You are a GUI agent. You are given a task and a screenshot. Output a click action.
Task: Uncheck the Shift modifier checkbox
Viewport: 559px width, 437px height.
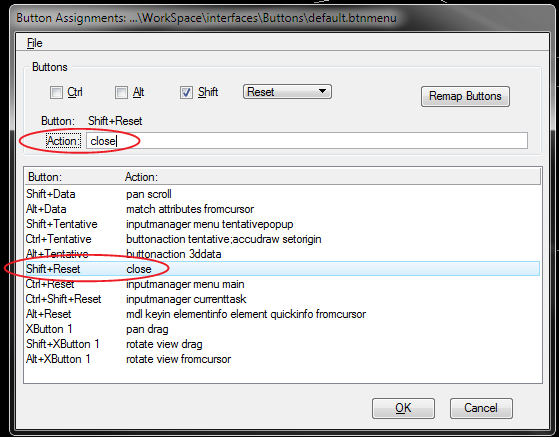click(x=186, y=93)
